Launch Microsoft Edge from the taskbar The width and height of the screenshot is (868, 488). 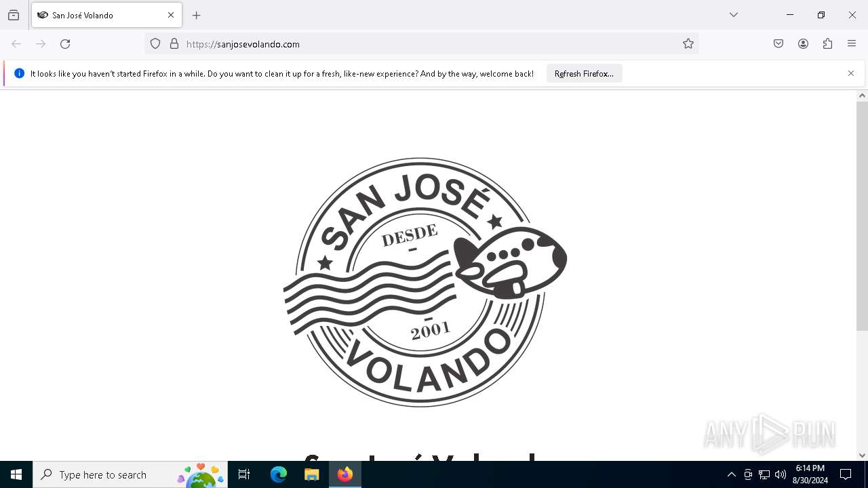pyautogui.click(x=279, y=474)
